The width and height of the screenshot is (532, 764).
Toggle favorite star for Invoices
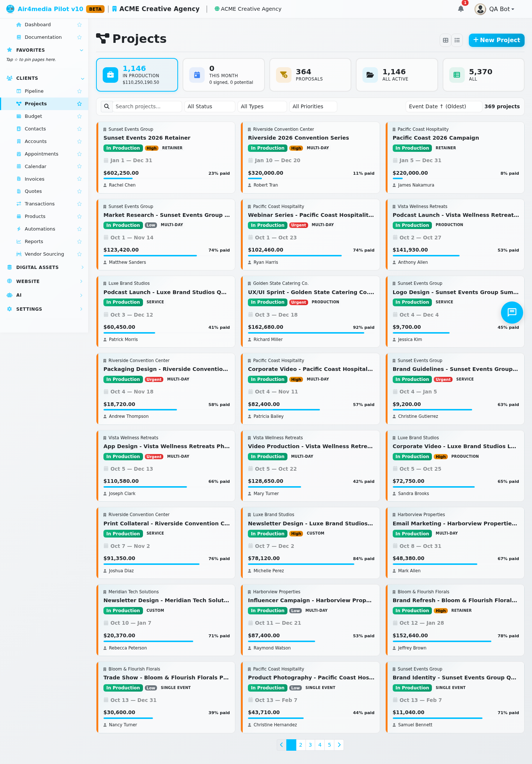(79, 179)
